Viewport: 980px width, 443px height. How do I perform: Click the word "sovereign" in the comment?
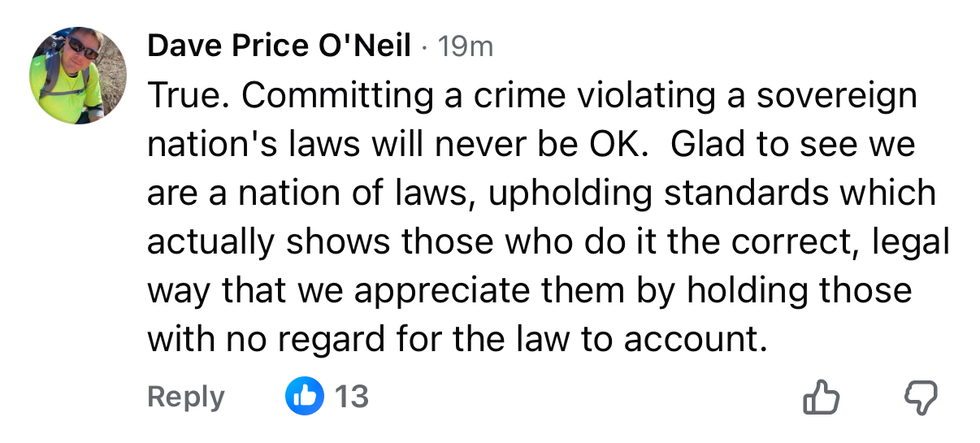[836, 96]
